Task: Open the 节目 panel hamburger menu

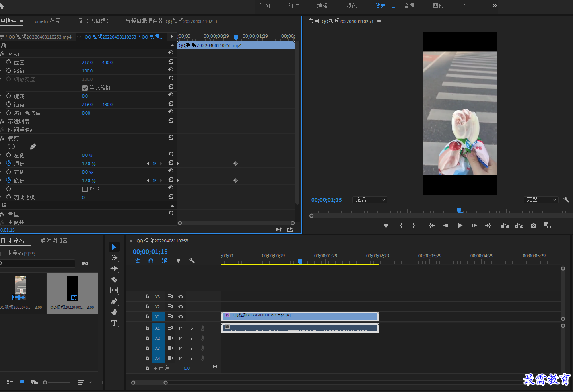Action: tap(379, 21)
